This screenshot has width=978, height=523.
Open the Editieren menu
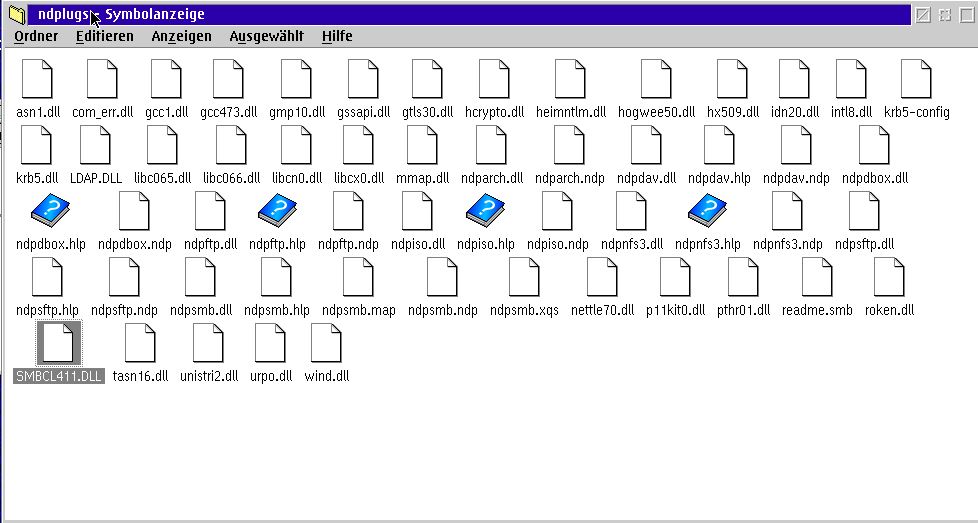pos(105,36)
